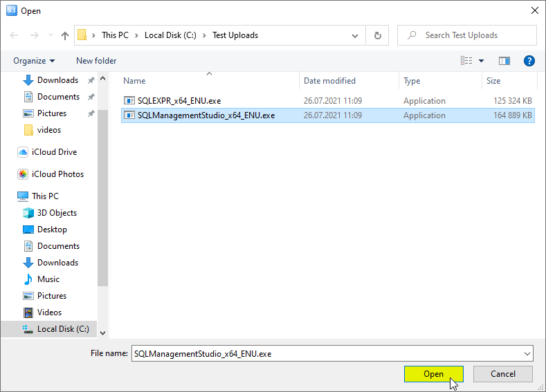
Task: Go forward using the Forward arrow
Action: click(34, 35)
